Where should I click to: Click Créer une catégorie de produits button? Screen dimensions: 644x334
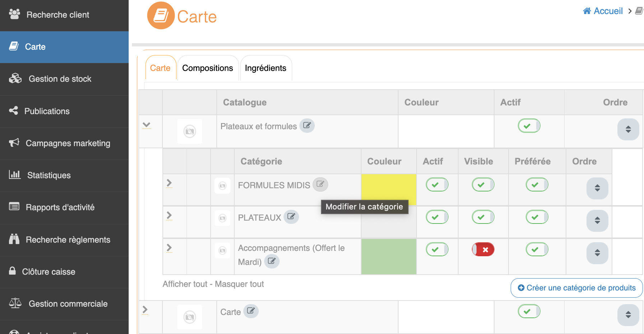(576, 288)
